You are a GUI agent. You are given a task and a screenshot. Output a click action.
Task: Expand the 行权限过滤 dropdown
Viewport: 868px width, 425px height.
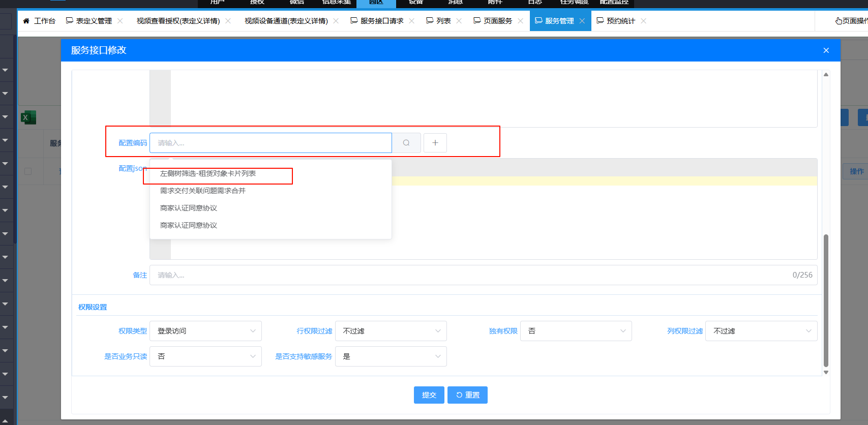click(391, 331)
